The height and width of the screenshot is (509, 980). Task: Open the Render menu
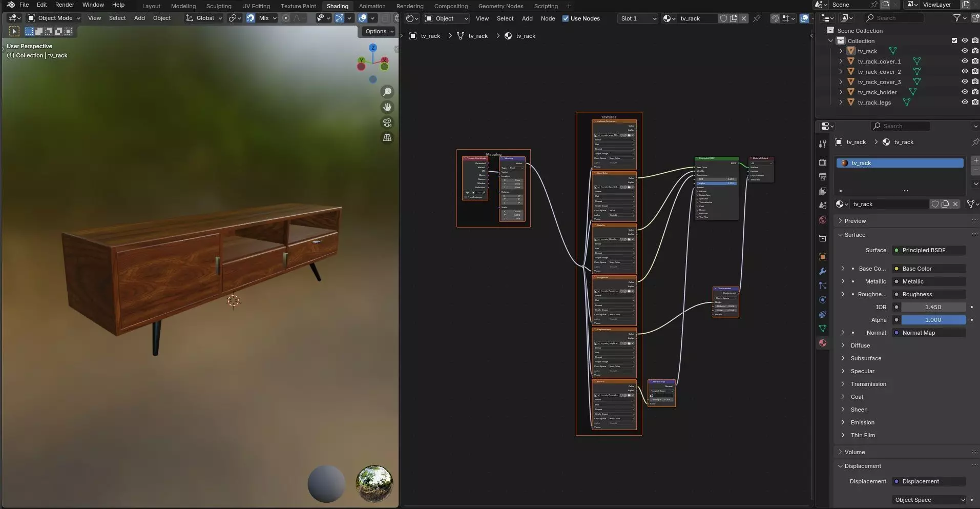[65, 5]
